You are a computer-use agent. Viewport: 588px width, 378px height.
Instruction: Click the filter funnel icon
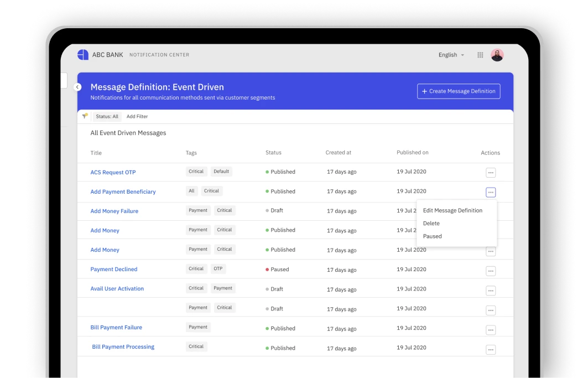(85, 116)
